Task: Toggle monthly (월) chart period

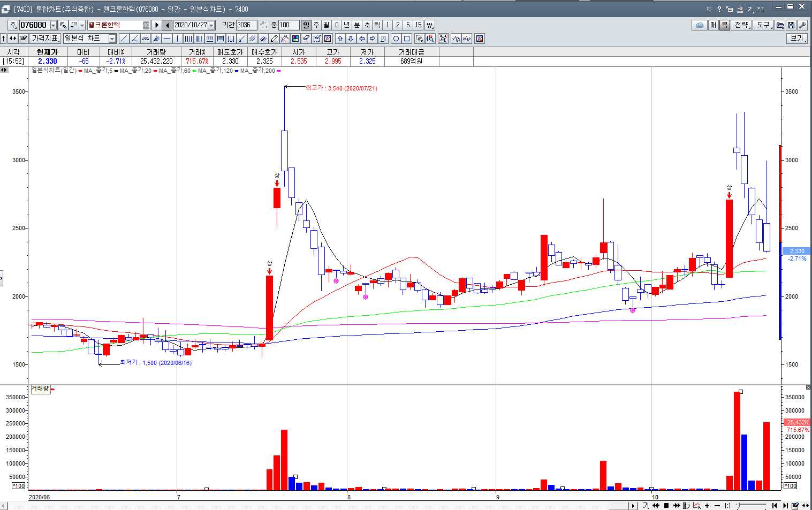Action: [327, 25]
